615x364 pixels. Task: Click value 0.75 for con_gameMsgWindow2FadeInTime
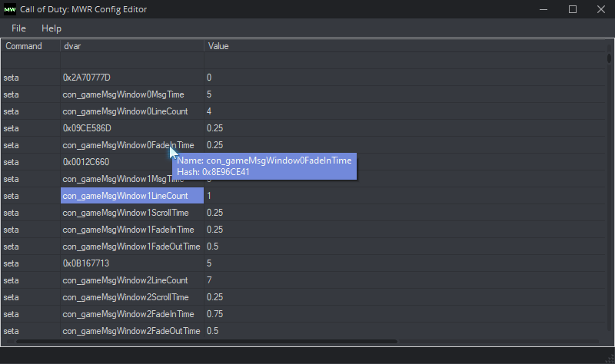(405, 314)
